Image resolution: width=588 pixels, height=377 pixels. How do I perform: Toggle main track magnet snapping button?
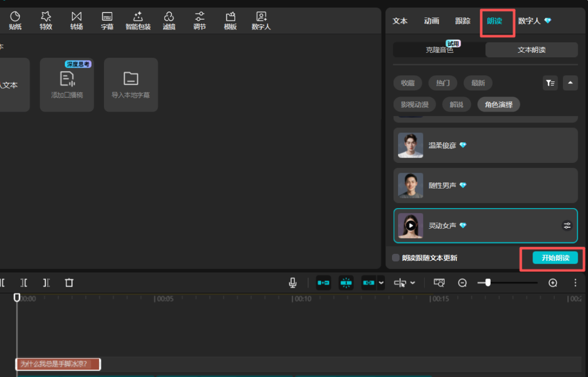(323, 283)
